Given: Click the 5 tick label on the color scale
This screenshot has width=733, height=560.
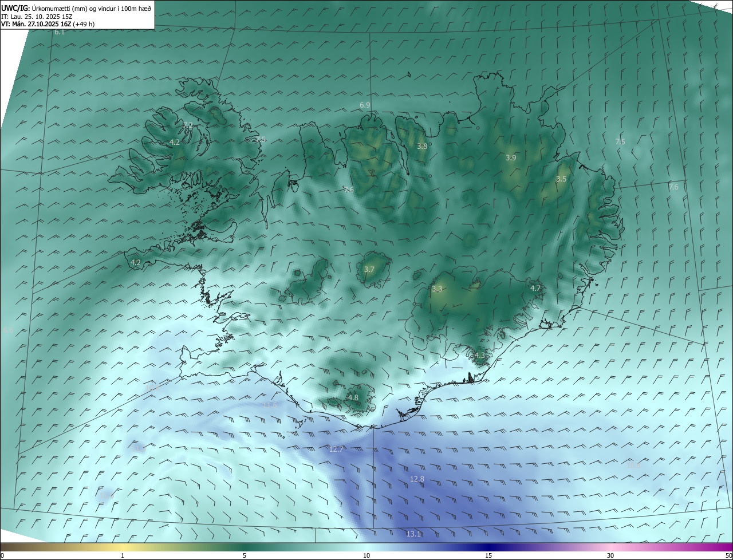Looking at the screenshot, I should tap(245, 555).
